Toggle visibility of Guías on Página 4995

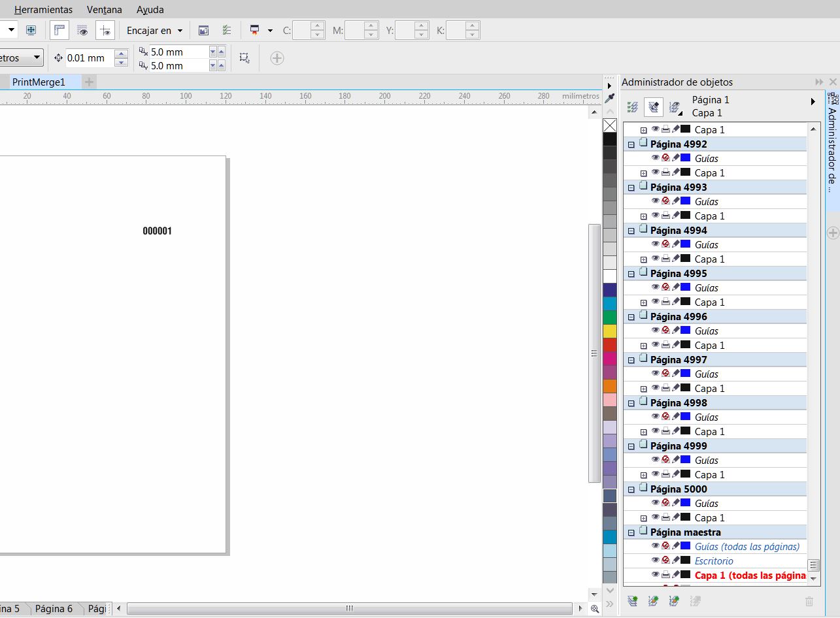[x=655, y=287]
